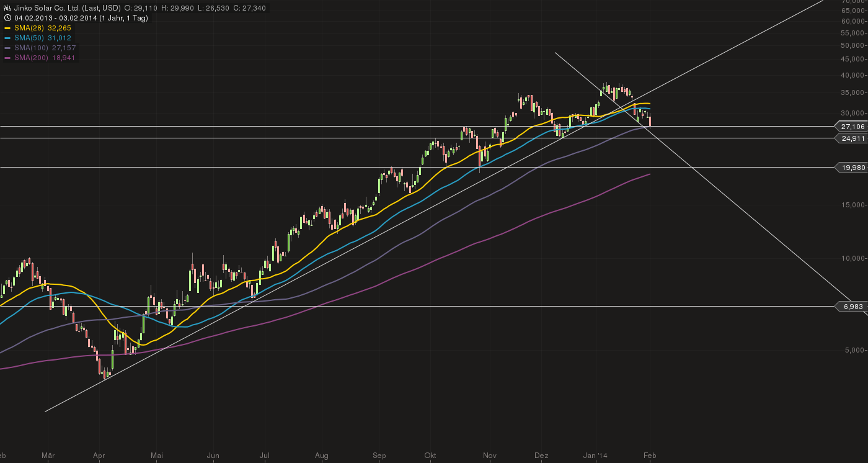Image resolution: width=868 pixels, height=463 pixels.
Task: Click the '35,000' price axis label
Action: [854, 93]
